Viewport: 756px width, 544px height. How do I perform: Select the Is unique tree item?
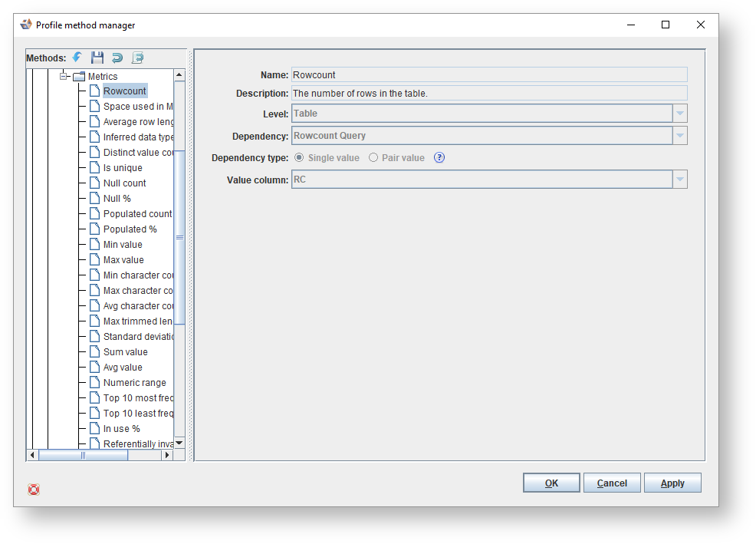[x=123, y=167]
